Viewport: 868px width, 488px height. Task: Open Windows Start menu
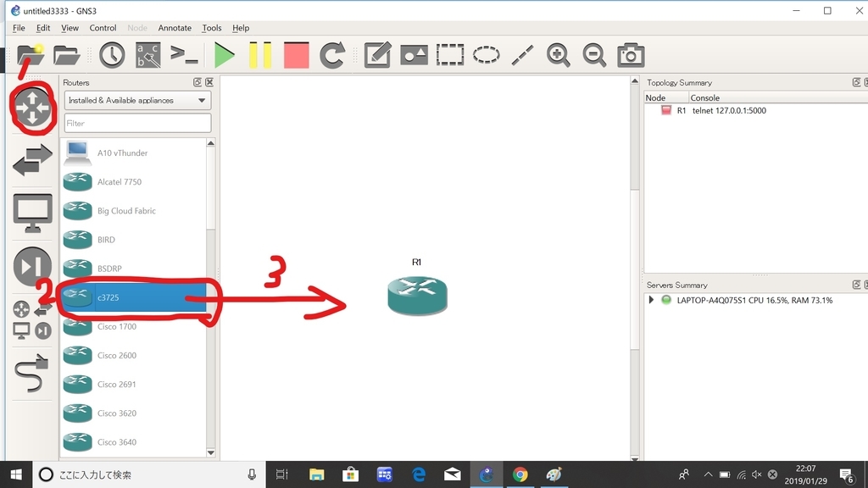(x=16, y=474)
